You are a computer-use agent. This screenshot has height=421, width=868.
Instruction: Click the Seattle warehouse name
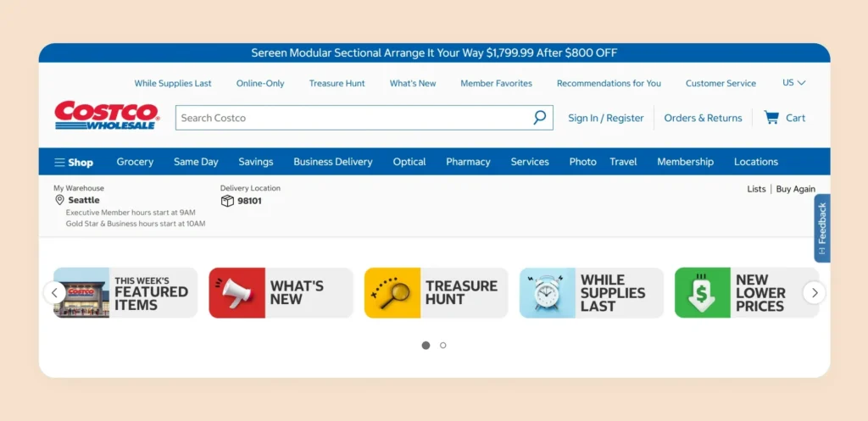point(84,200)
